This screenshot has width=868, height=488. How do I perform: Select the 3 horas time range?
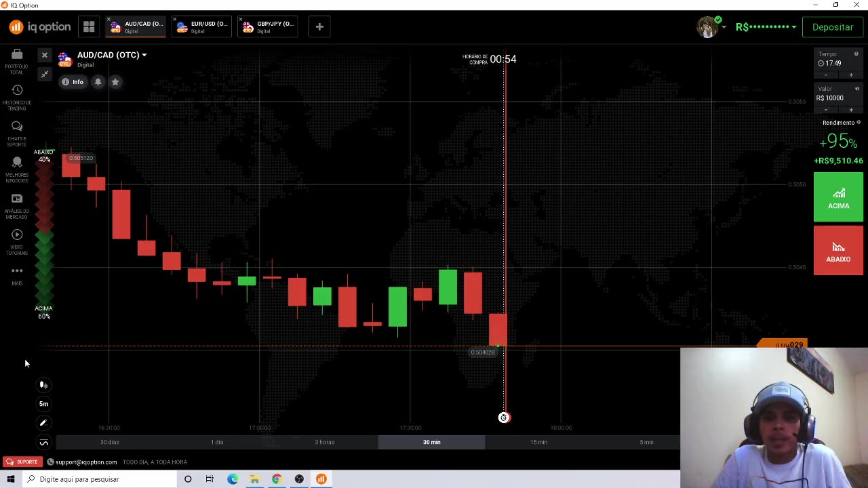coord(324,442)
